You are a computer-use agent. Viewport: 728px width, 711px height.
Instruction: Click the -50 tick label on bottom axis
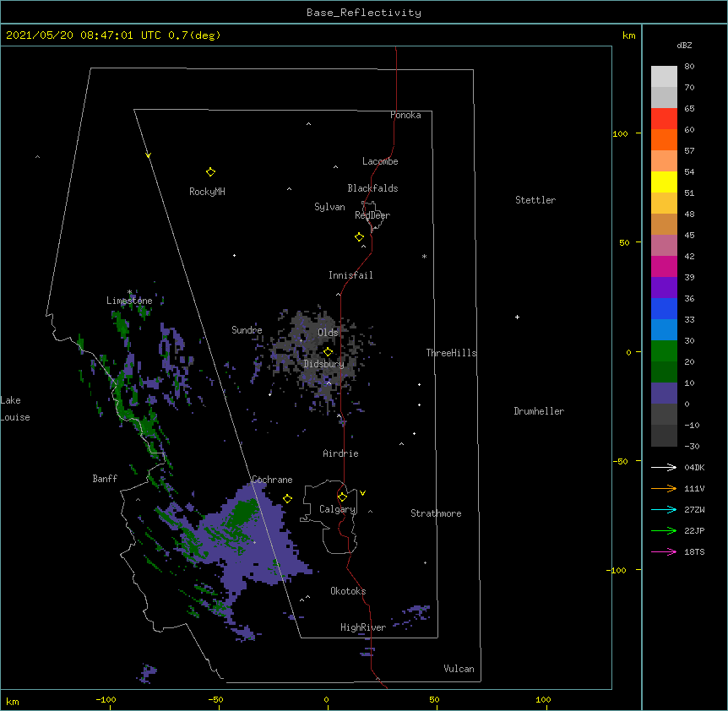(215, 699)
